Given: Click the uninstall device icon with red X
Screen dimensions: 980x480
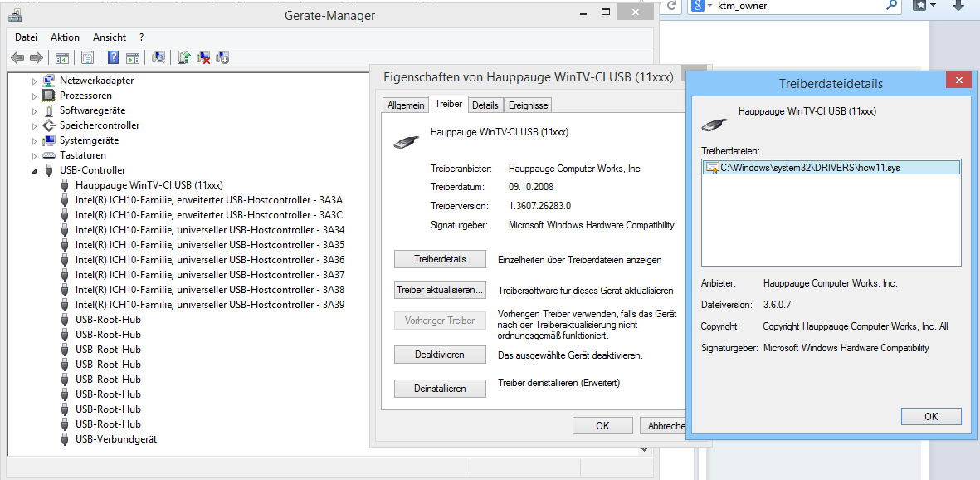Looking at the screenshot, I should 203,58.
